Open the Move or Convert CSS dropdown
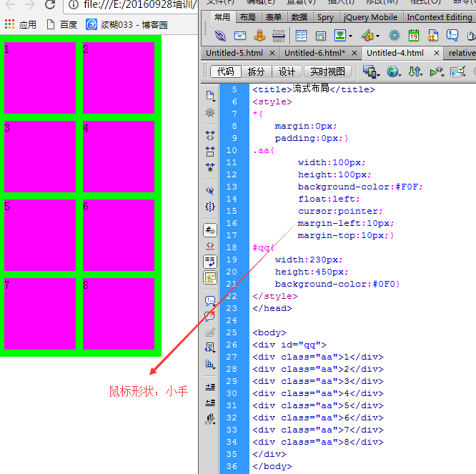 209,364
